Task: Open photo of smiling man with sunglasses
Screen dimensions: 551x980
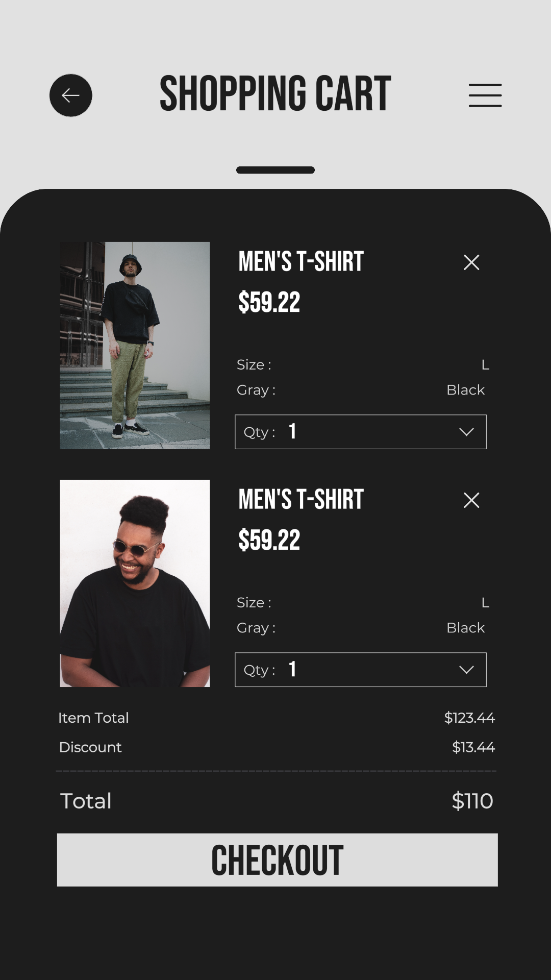Action: (135, 583)
